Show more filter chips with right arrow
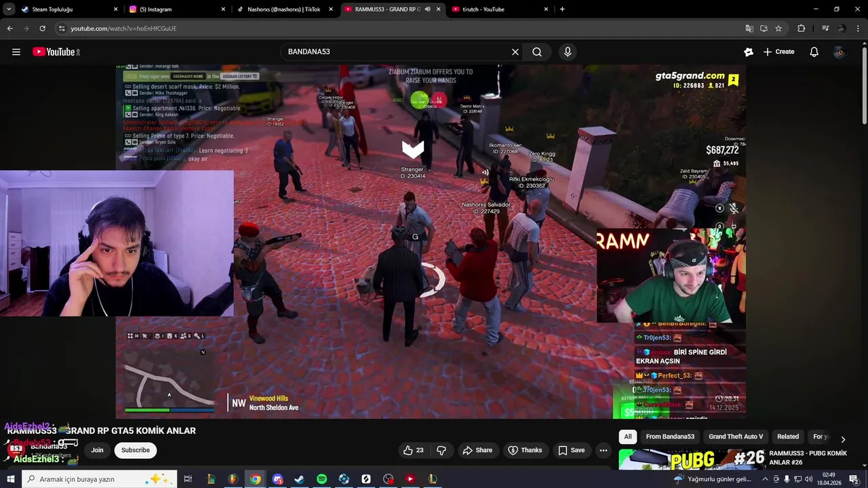The width and height of the screenshot is (868, 488). [x=843, y=439]
